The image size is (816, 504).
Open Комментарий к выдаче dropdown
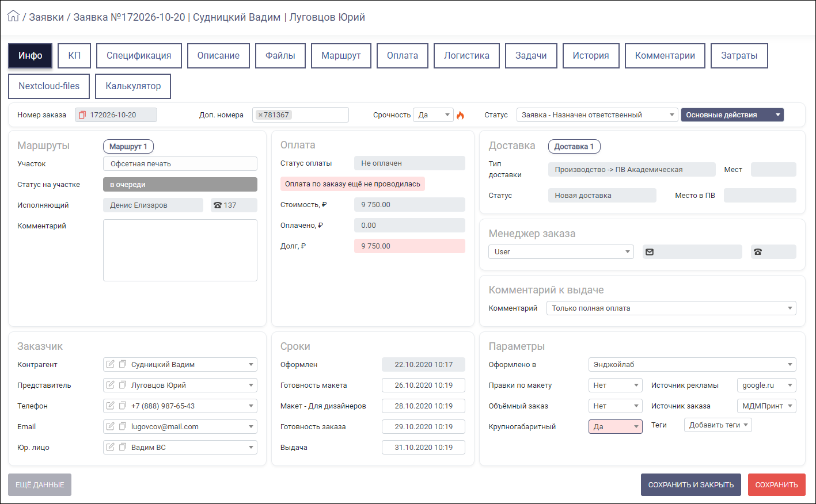671,308
